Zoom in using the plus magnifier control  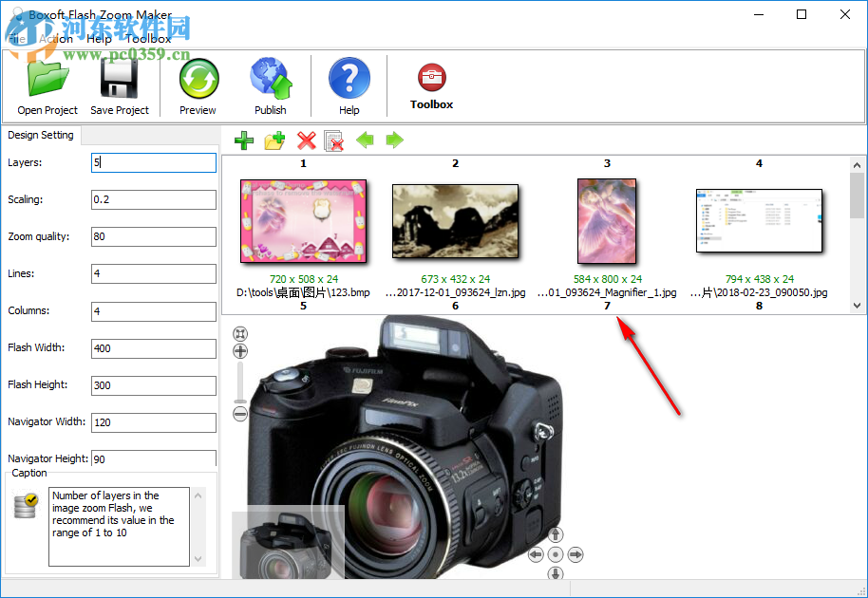(x=239, y=351)
